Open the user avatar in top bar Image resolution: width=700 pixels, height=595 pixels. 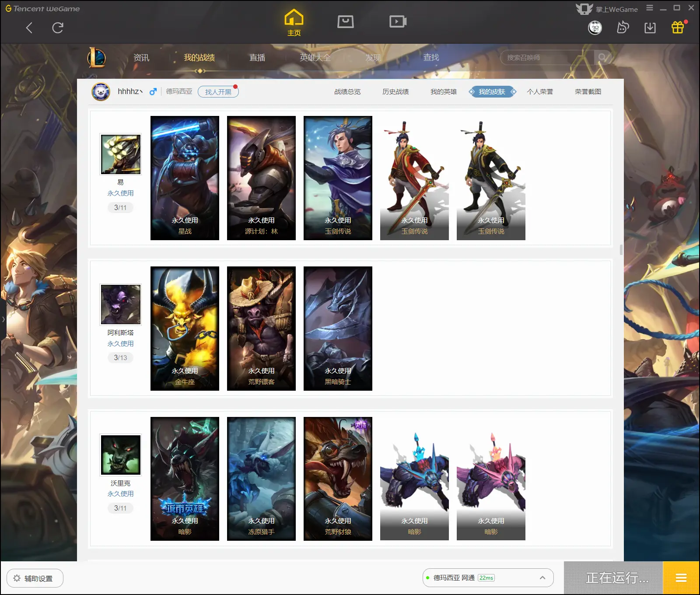pyautogui.click(x=595, y=28)
